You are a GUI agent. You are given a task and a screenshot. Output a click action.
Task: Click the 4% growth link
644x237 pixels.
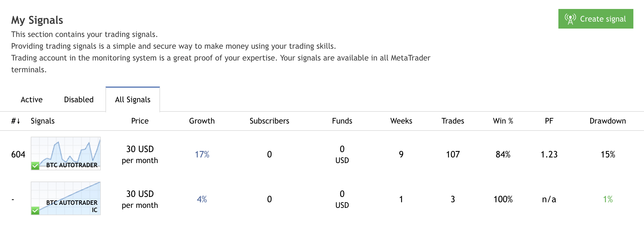(202, 199)
